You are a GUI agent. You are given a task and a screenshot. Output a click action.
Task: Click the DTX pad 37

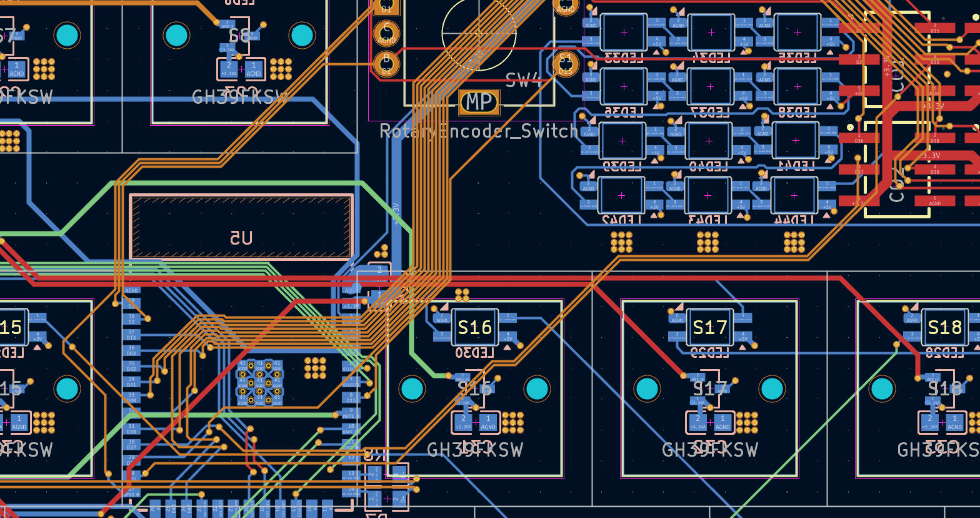(x=132, y=333)
